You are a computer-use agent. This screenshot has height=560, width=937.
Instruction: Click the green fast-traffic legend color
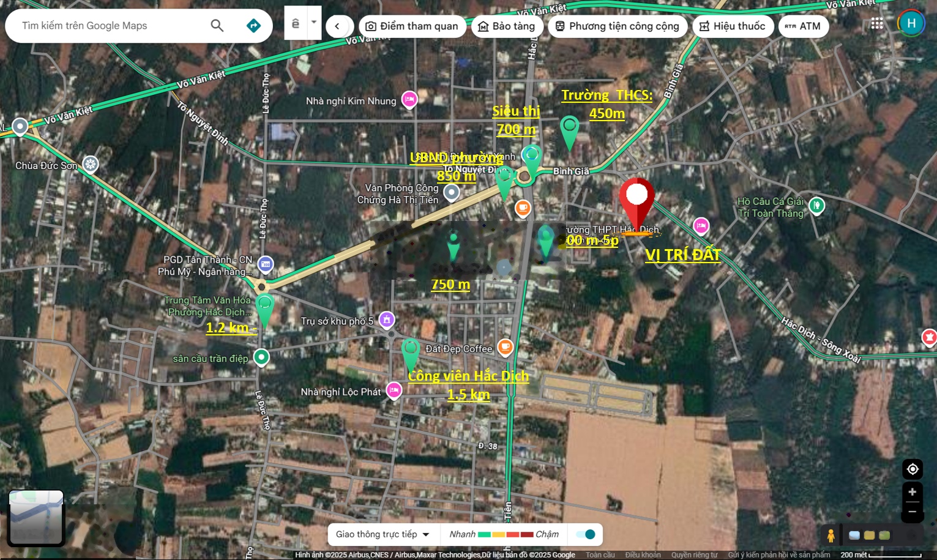tap(484, 534)
